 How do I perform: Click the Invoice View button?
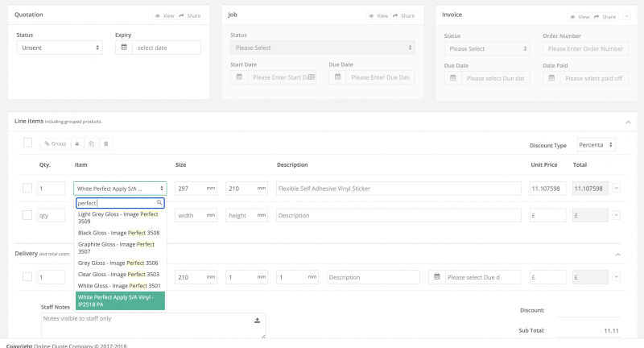point(580,16)
